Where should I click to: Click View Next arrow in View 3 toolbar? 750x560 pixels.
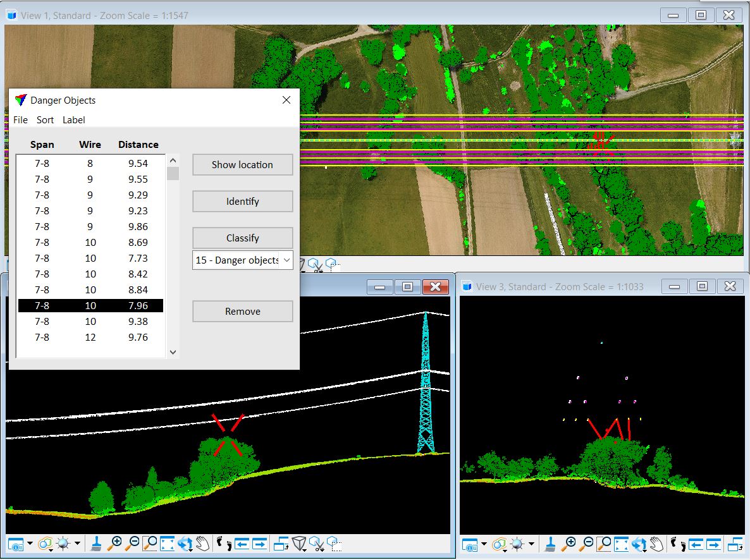(715, 544)
